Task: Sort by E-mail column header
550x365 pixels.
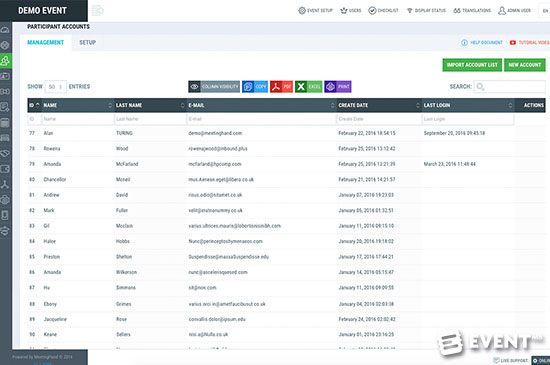Action: click(x=261, y=105)
